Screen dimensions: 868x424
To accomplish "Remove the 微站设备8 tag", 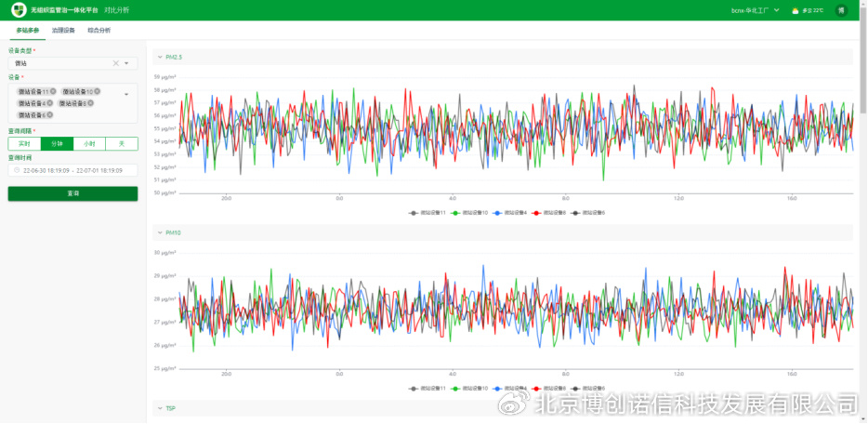I will point(93,103).
